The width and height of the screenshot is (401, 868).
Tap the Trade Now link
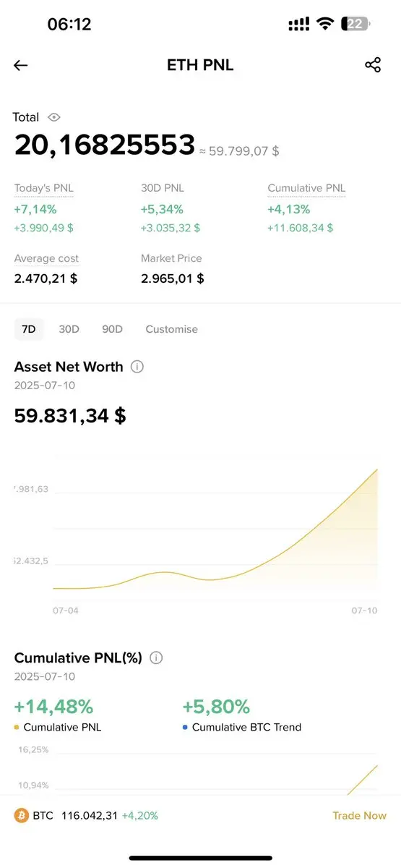click(x=359, y=815)
